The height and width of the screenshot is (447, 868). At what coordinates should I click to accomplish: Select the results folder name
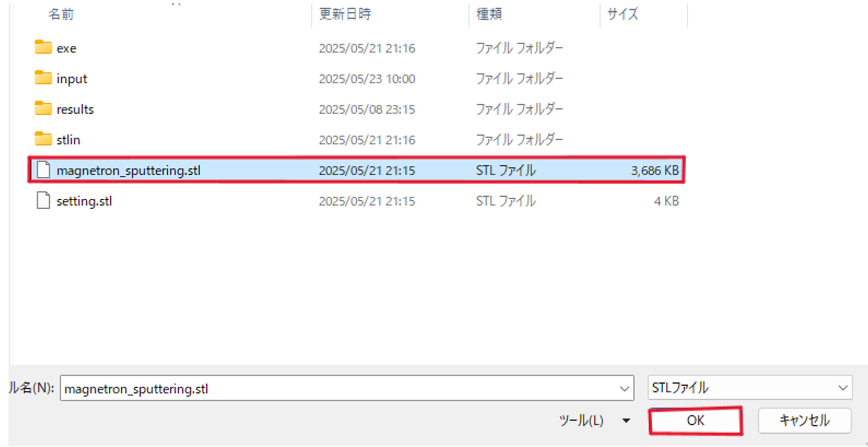pos(75,109)
